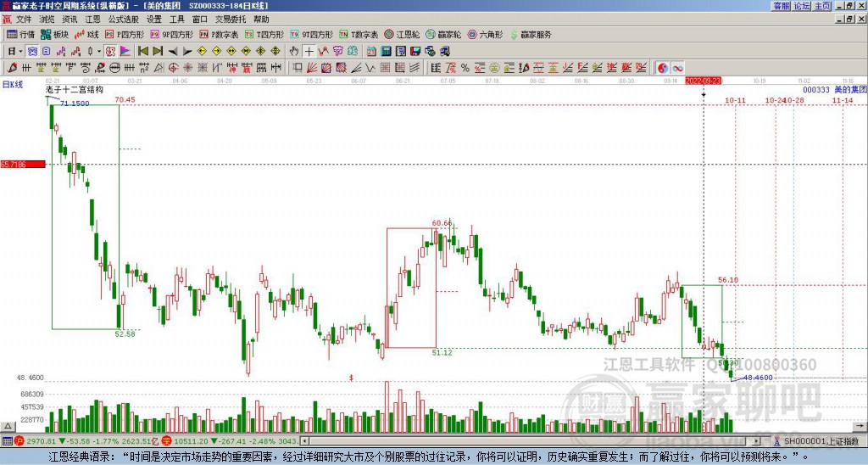Screen dimensions: 868x465
Task: Open the 公式选股 menu
Action: point(124,20)
